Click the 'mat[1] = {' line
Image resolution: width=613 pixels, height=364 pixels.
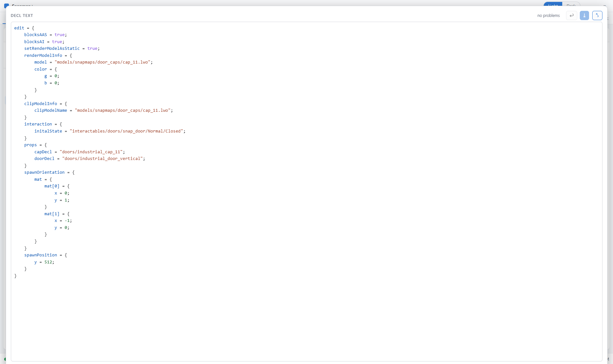click(x=57, y=214)
